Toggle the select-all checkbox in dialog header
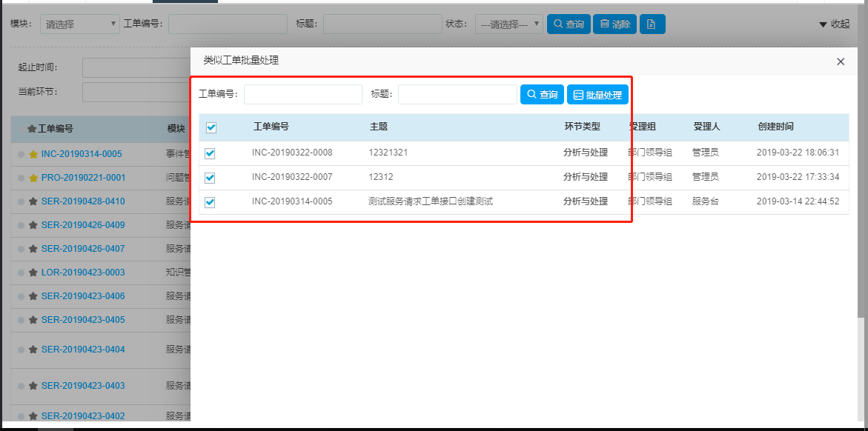Viewport: 868px width, 431px height. (x=211, y=128)
